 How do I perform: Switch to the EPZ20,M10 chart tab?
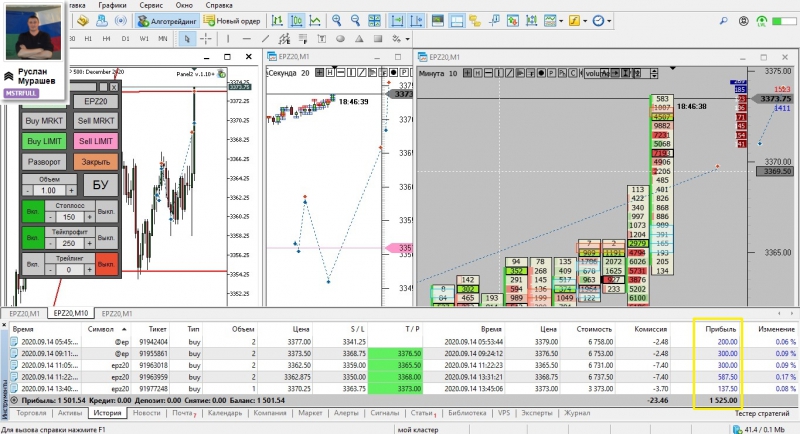pyautogui.click(x=70, y=314)
